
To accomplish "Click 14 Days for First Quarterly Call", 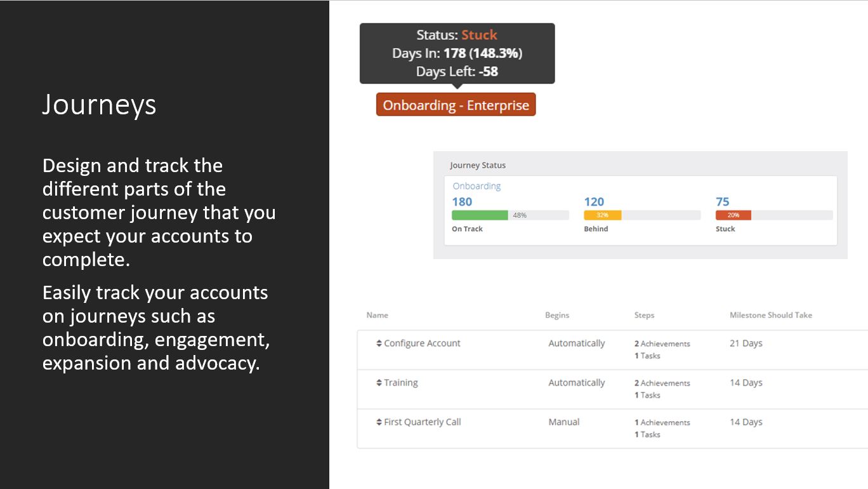I will [746, 422].
